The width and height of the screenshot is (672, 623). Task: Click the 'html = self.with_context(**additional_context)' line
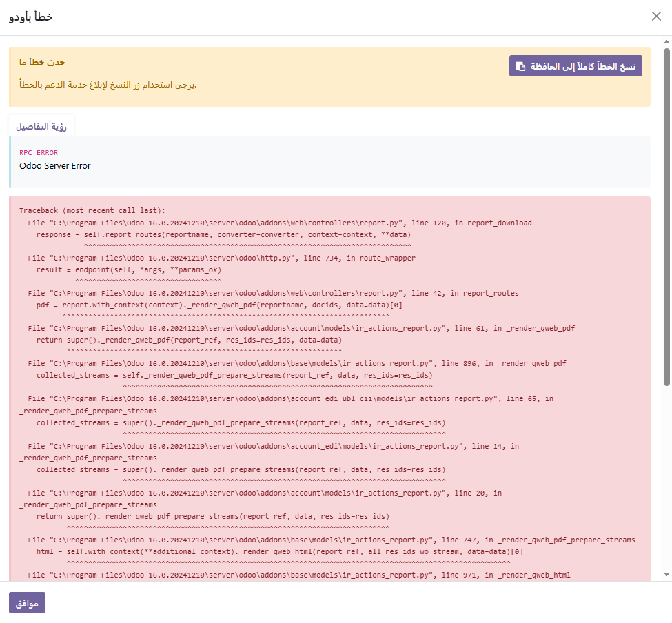pos(280,552)
